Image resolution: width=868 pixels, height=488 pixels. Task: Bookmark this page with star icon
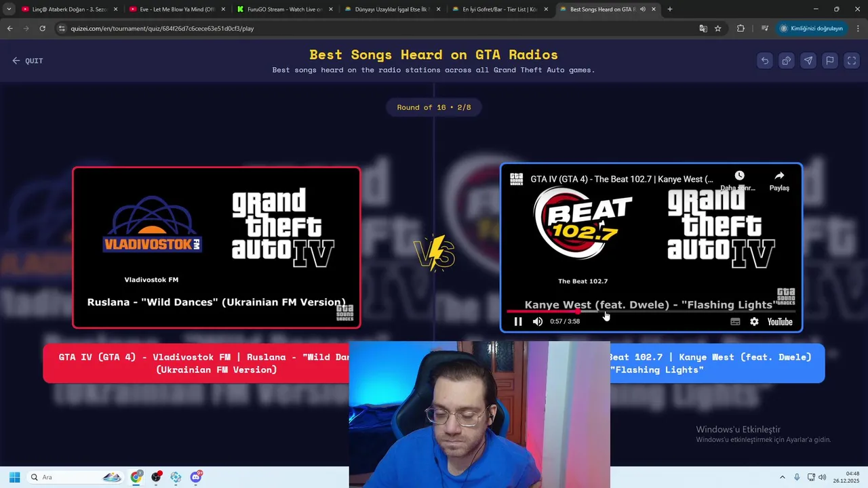click(x=718, y=28)
